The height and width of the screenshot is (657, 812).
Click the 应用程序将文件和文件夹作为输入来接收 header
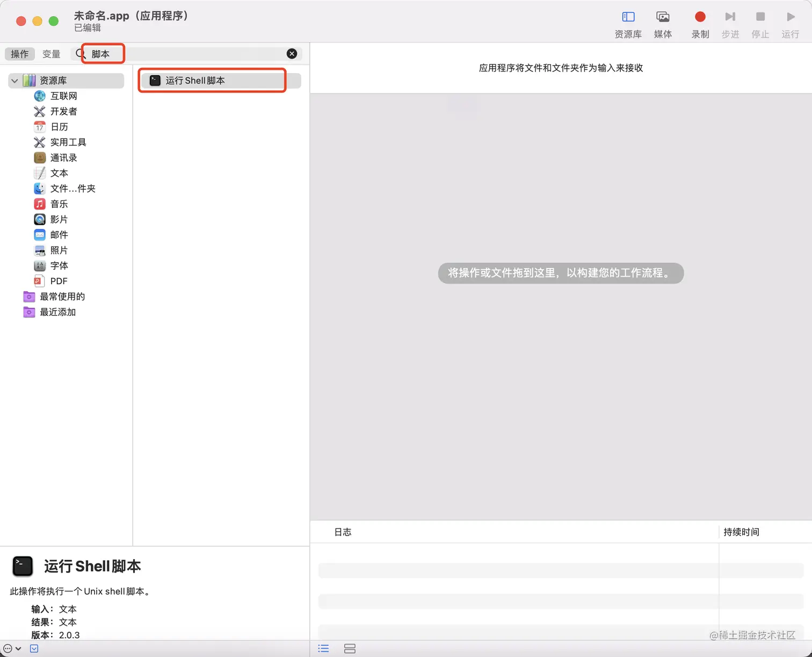[561, 68]
